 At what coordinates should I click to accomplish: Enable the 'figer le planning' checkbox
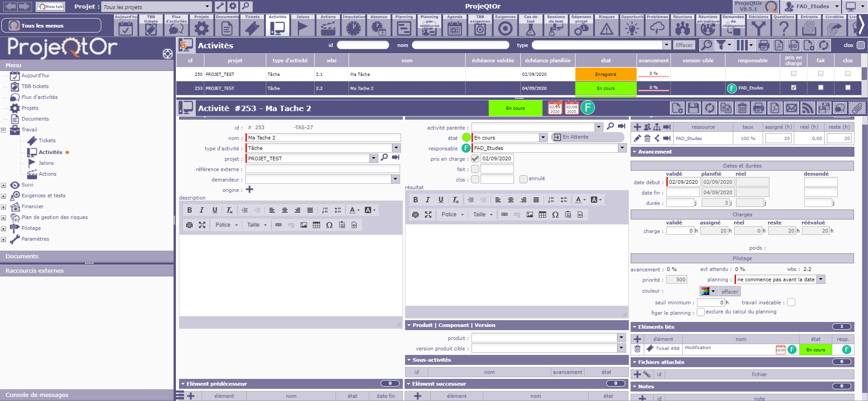coord(701,312)
